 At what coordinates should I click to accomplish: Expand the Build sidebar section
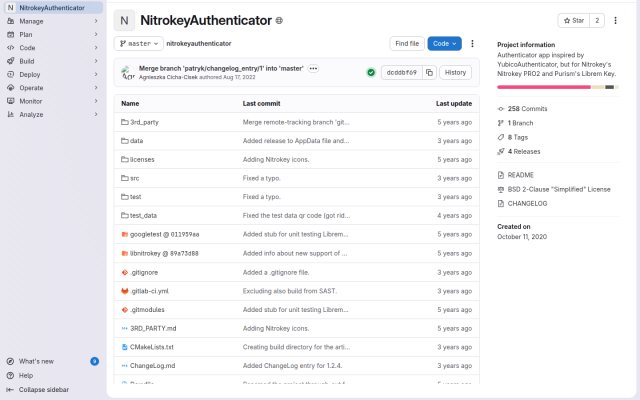(x=53, y=61)
